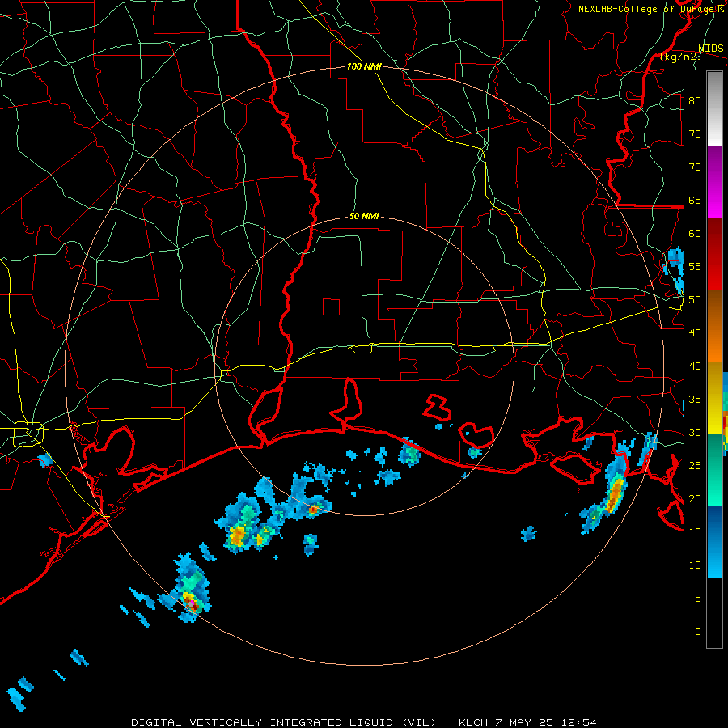Click the white segment of the color scale
Screen dimensions: 728x728
pos(714,108)
